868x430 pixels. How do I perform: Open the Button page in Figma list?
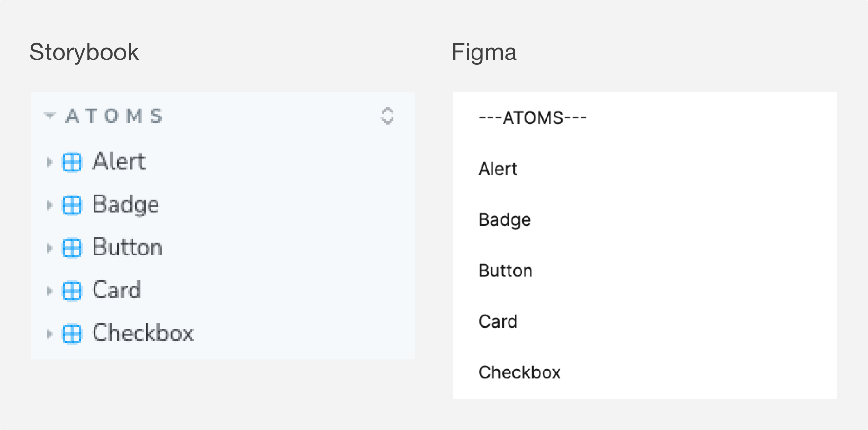(x=506, y=271)
